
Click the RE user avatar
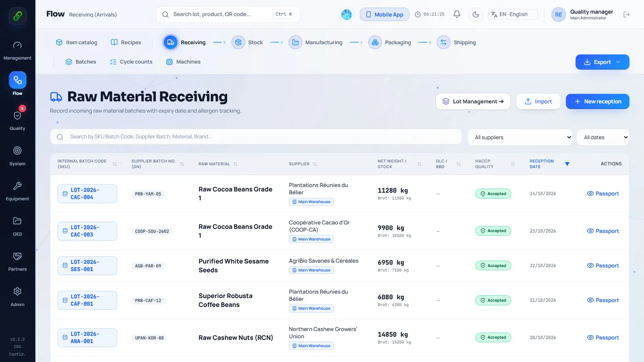[558, 14]
